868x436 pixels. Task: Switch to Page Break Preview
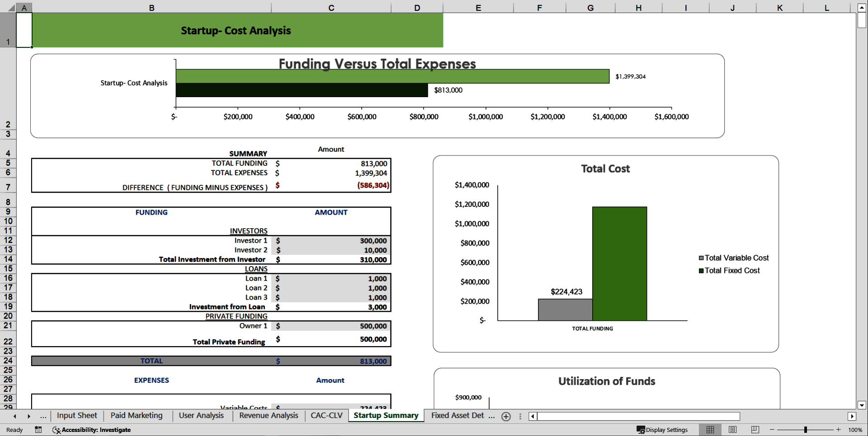[755, 430]
